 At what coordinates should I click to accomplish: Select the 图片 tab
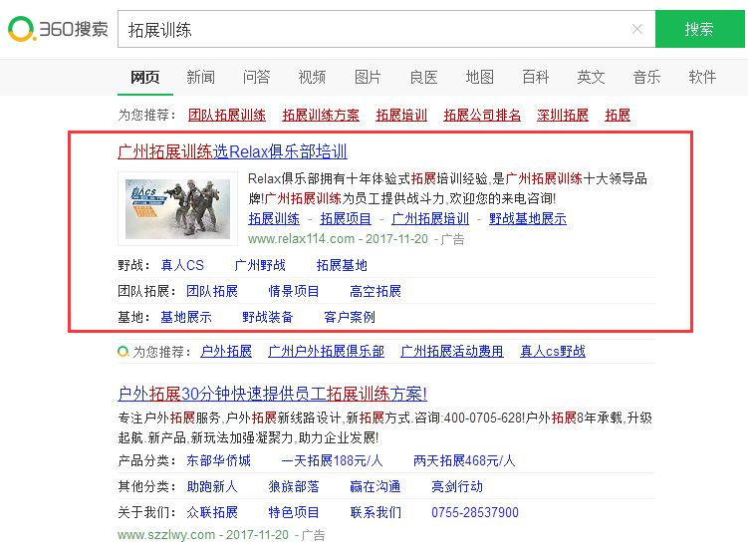point(368,77)
